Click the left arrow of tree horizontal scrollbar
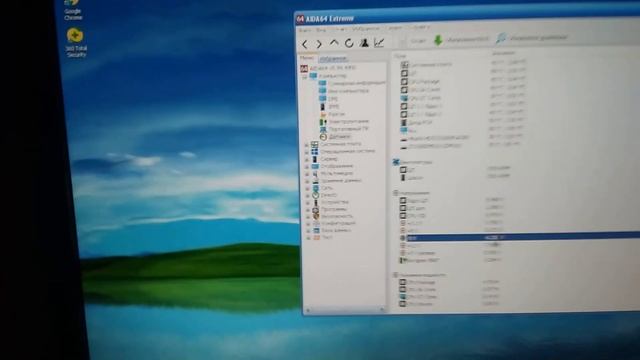 pyautogui.click(x=308, y=311)
